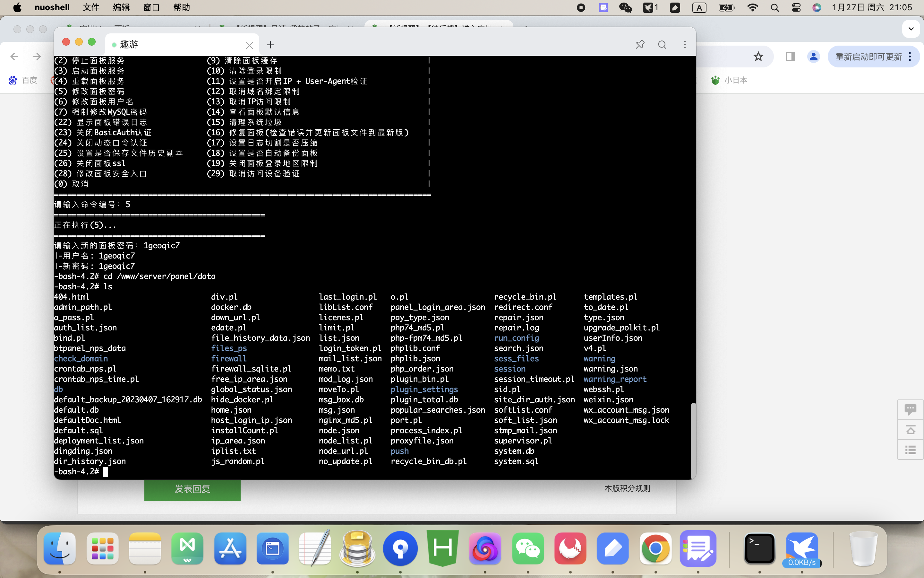Open the 文件 menu
Screen dimensions: 924x578
click(x=91, y=7)
